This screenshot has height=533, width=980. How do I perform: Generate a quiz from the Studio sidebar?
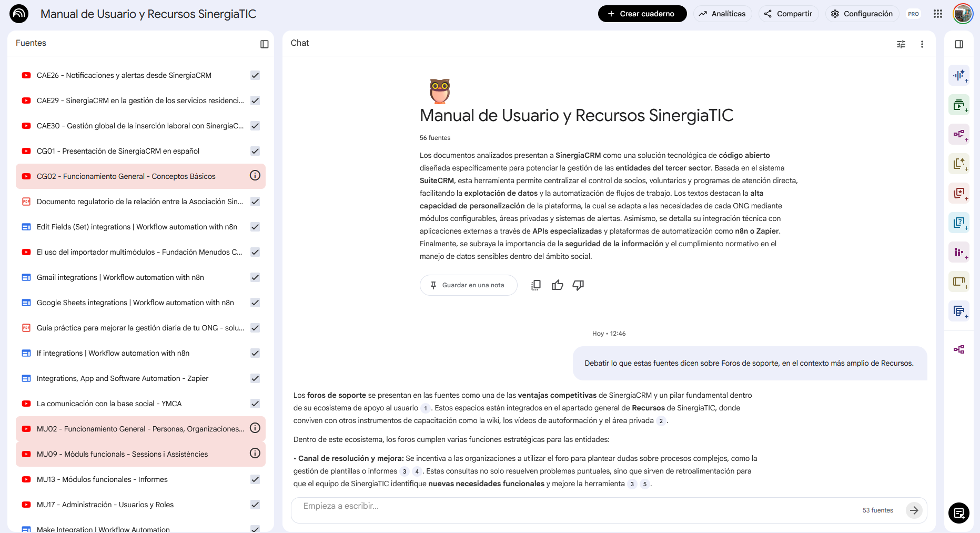point(958,223)
